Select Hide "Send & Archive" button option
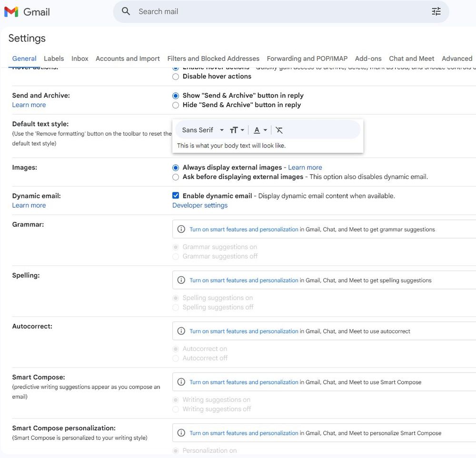The height and width of the screenshot is (458, 476). 176,105
